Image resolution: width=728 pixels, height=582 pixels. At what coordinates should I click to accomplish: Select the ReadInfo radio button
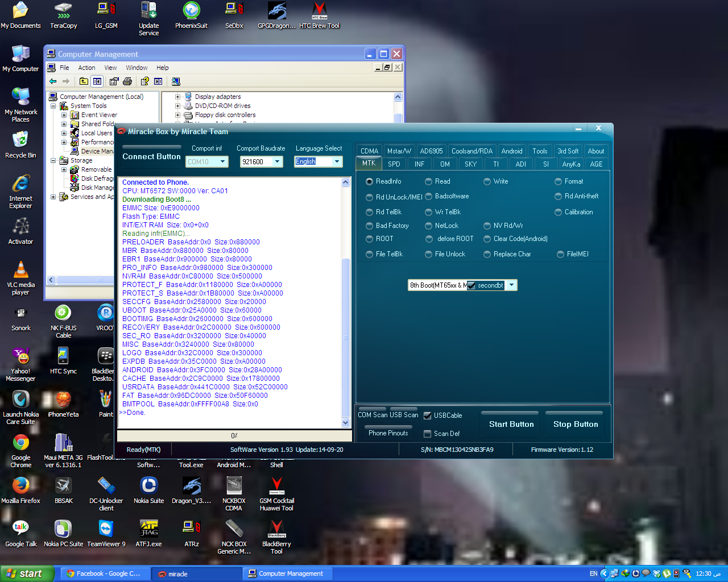tap(383, 181)
